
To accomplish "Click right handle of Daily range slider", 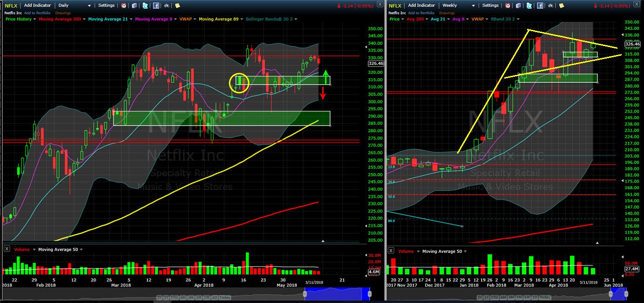I will tap(370, 294).
